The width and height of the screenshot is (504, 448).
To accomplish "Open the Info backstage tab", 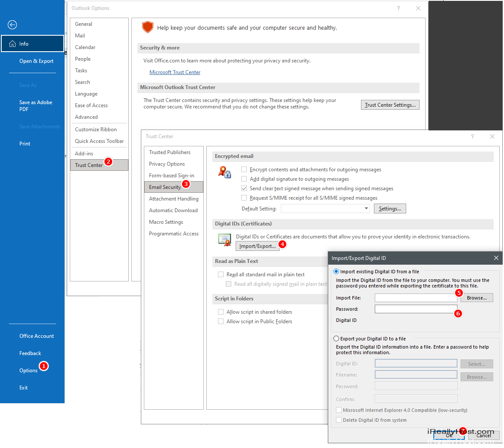I will click(x=32, y=43).
